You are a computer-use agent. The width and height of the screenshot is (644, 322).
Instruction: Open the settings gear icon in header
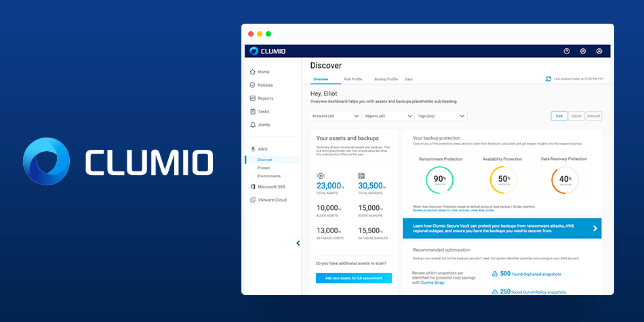click(583, 52)
